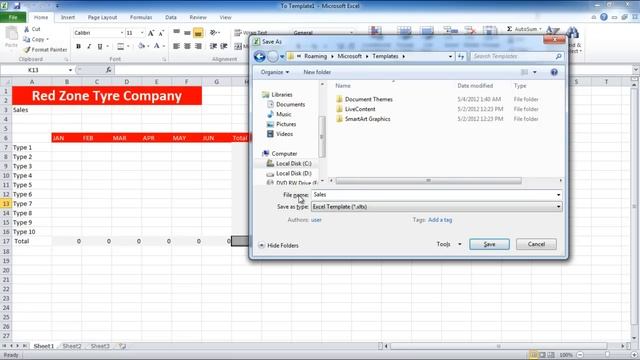Click the File name input field
Image resolution: width=640 pixels, height=360 pixels.
pyautogui.click(x=433, y=195)
